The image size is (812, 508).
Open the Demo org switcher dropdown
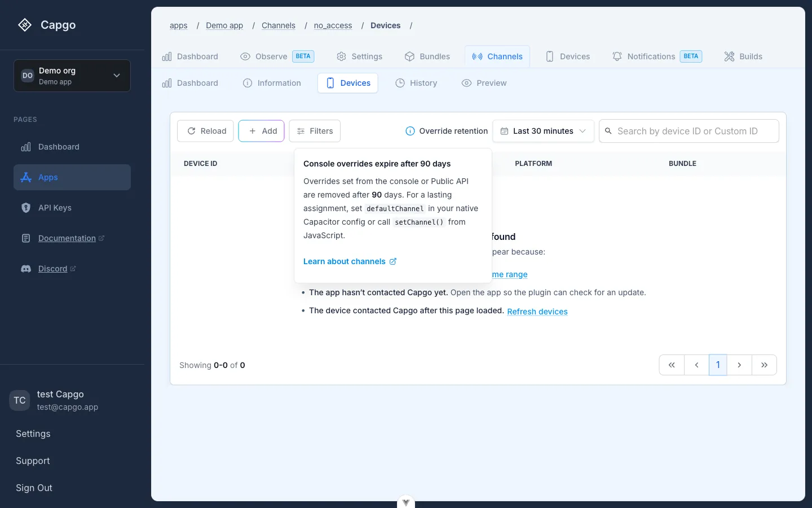pyautogui.click(x=72, y=76)
